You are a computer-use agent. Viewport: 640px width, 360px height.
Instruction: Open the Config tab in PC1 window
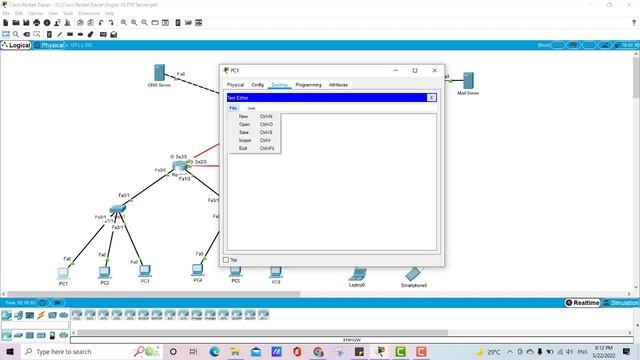[258, 85]
